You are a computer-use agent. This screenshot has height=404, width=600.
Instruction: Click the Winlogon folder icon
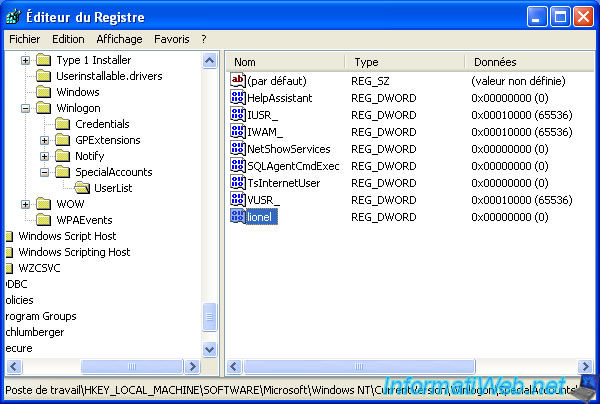click(x=44, y=108)
